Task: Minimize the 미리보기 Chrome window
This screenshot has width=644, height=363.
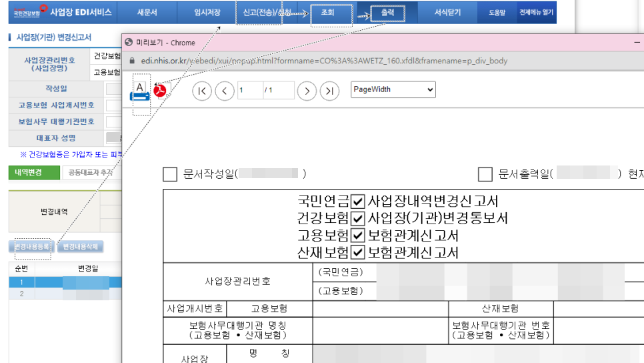Action: click(637, 42)
